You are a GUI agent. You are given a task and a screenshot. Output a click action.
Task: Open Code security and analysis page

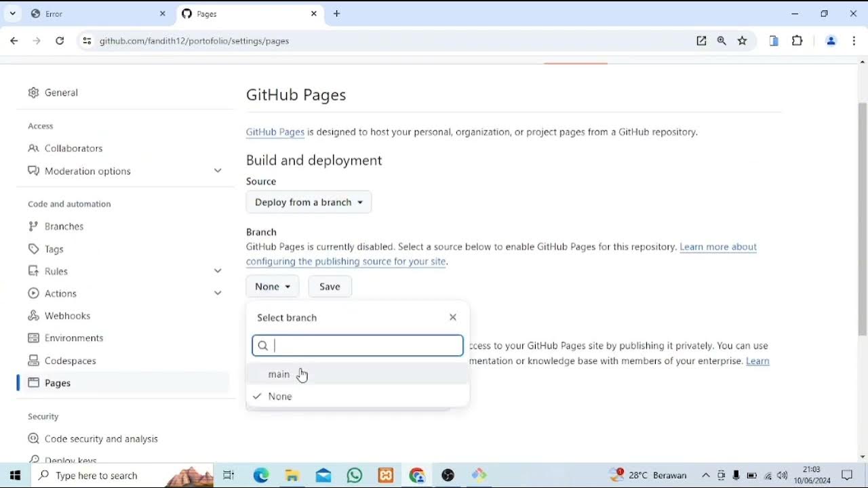pyautogui.click(x=101, y=439)
